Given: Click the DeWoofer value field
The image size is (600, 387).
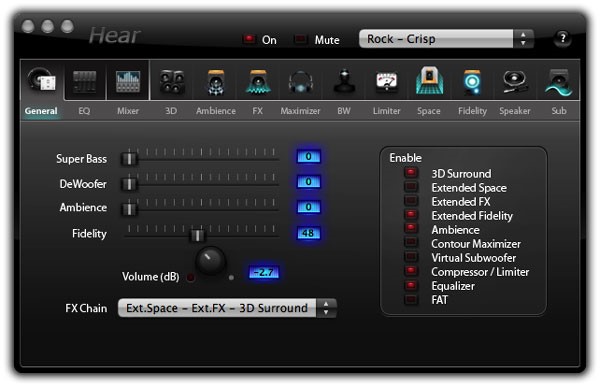Looking at the screenshot, I should coord(308,182).
